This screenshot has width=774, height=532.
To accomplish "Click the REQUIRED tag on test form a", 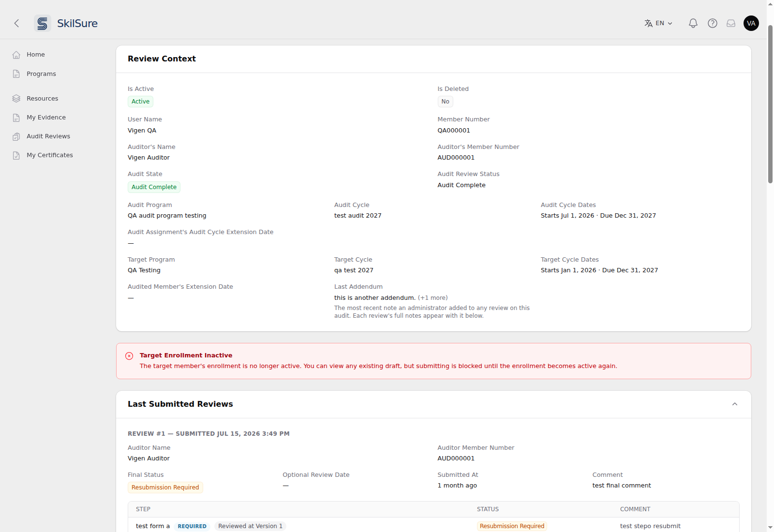I will click(192, 526).
